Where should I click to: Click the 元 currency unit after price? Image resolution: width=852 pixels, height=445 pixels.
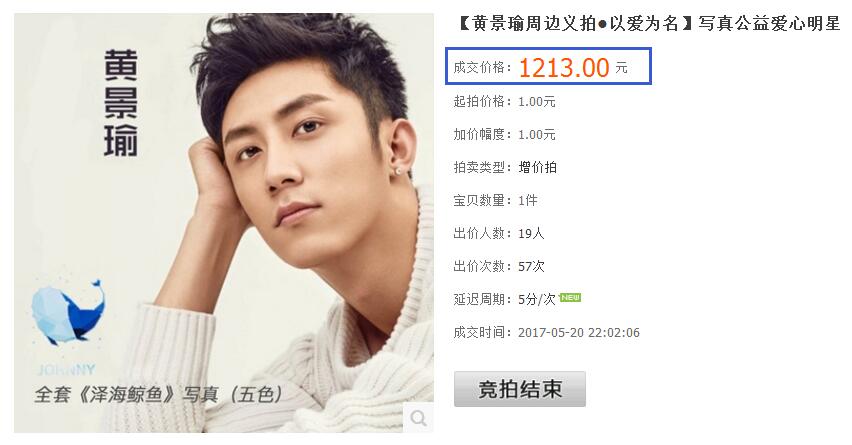[x=621, y=68]
